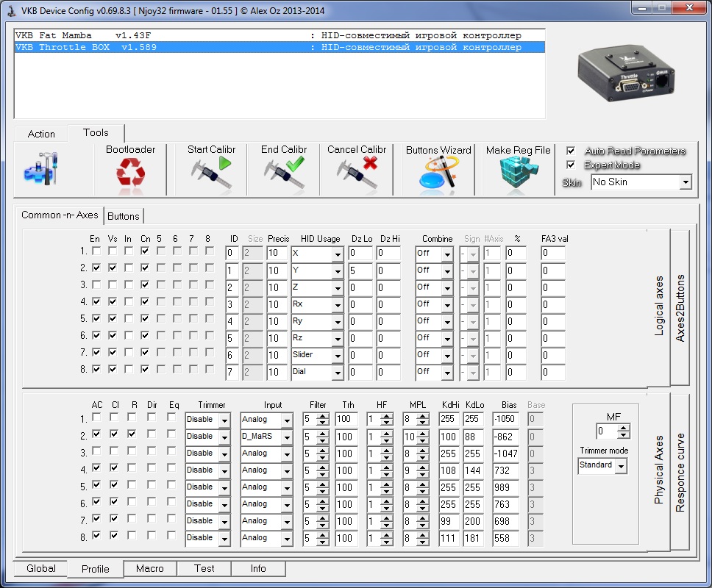This screenshot has width=712, height=588.
Task: Disable the Expert Mode checkbox
Action: (571, 165)
